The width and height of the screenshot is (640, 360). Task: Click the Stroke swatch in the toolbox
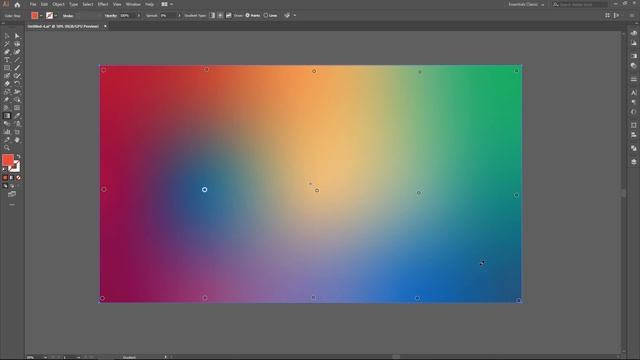pyautogui.click(x=15, y=167)
